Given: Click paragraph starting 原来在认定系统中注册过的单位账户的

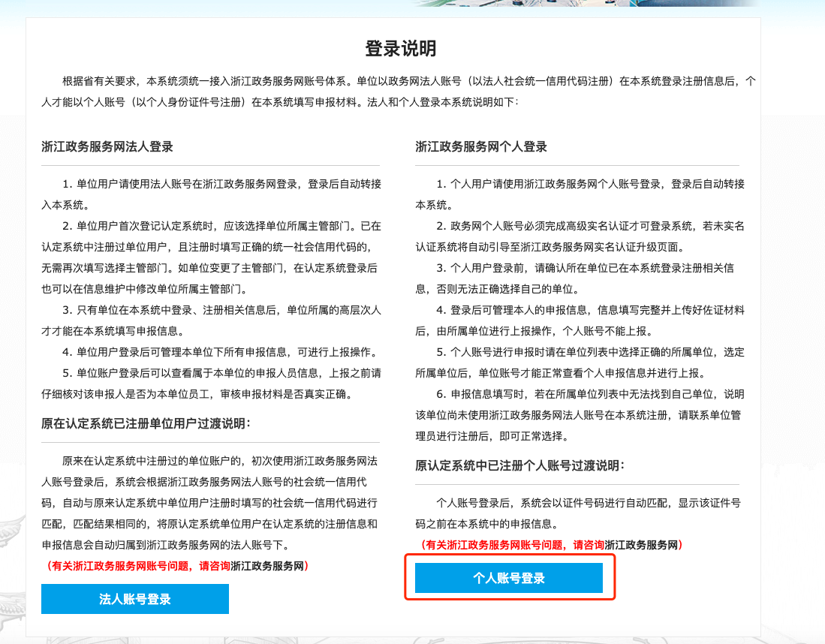Looking at the screenshot, I should click(209, 503).
